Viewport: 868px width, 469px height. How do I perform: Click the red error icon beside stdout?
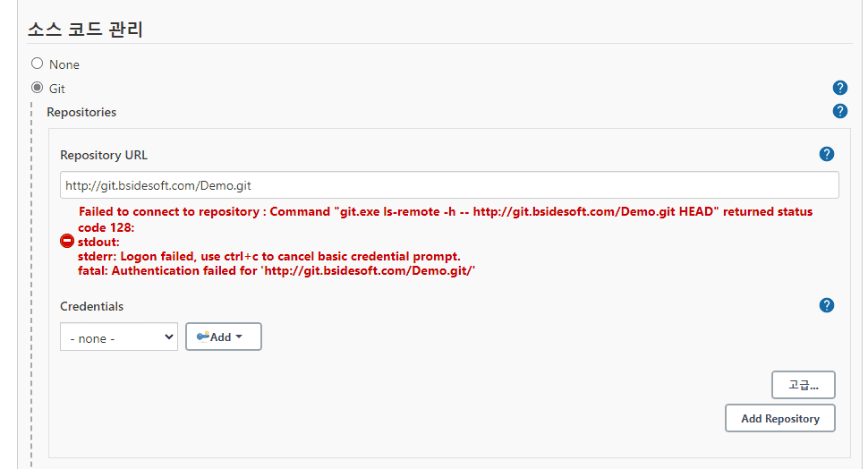pyautogui.click(x=67, y=241)
